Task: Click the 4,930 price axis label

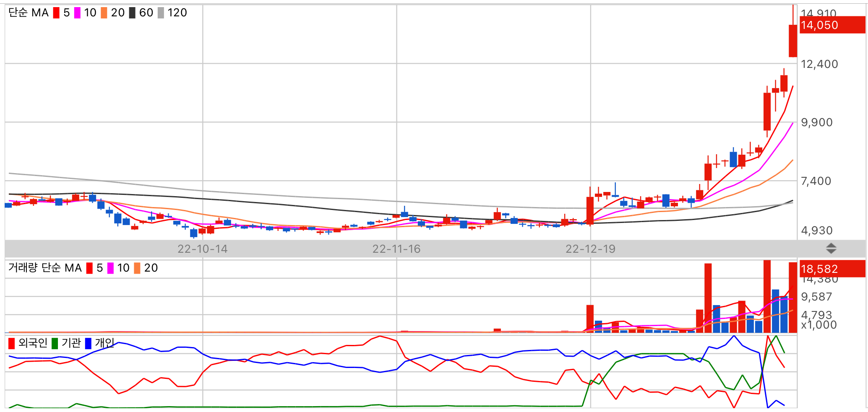Action: point(817,231)
